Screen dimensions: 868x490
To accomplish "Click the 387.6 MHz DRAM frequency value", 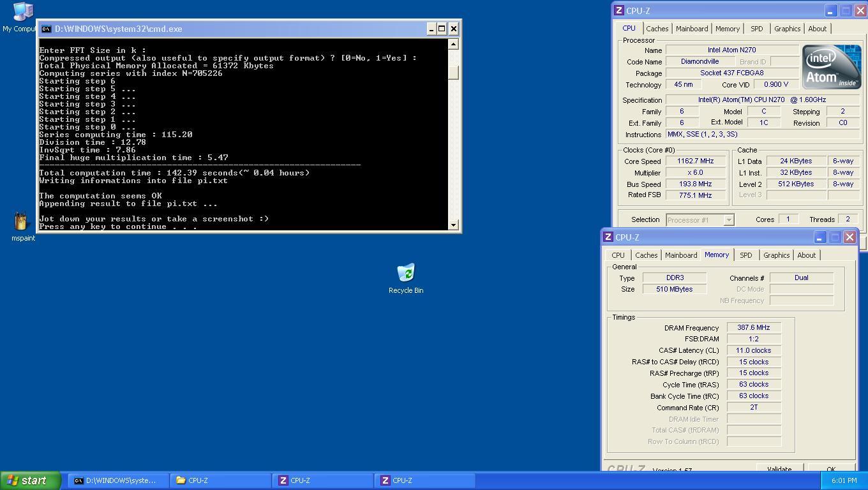I will pos(754,327).
